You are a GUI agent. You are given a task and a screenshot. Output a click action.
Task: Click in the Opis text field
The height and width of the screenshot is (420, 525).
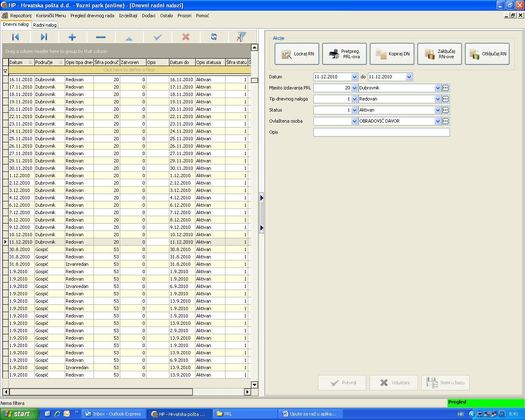pyautogui.click(x=381, y=132)
